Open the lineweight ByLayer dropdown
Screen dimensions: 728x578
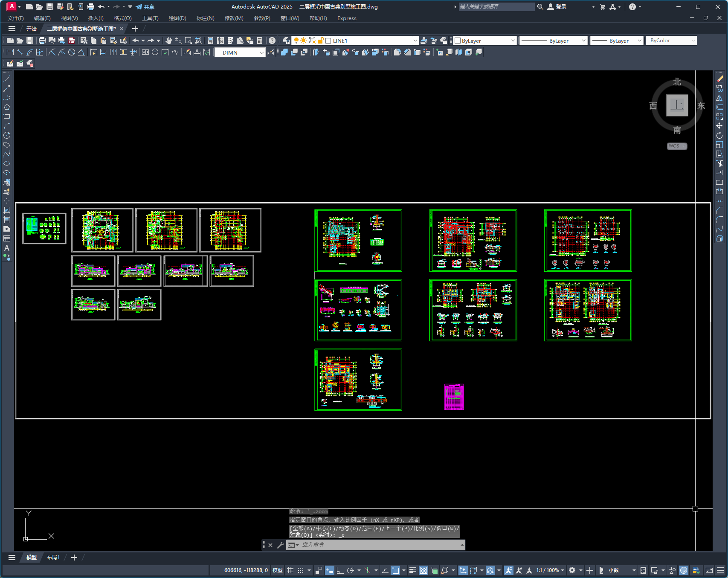[616, 41]
